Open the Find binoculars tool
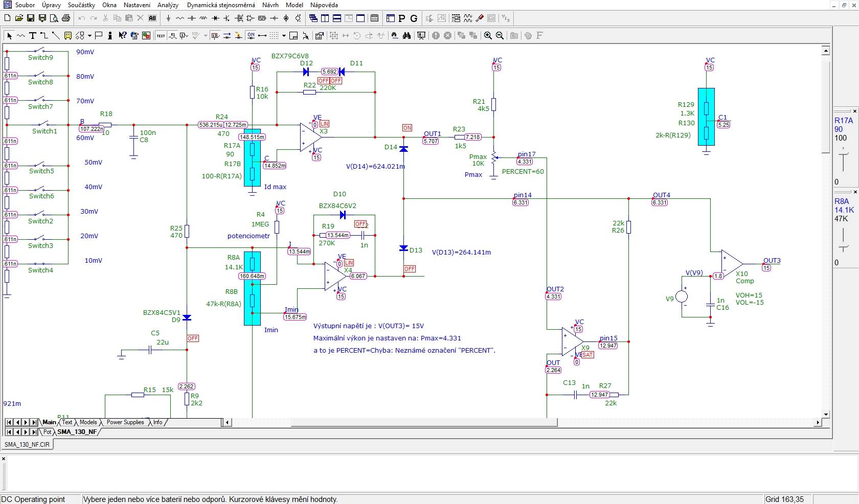 (406, 36)
